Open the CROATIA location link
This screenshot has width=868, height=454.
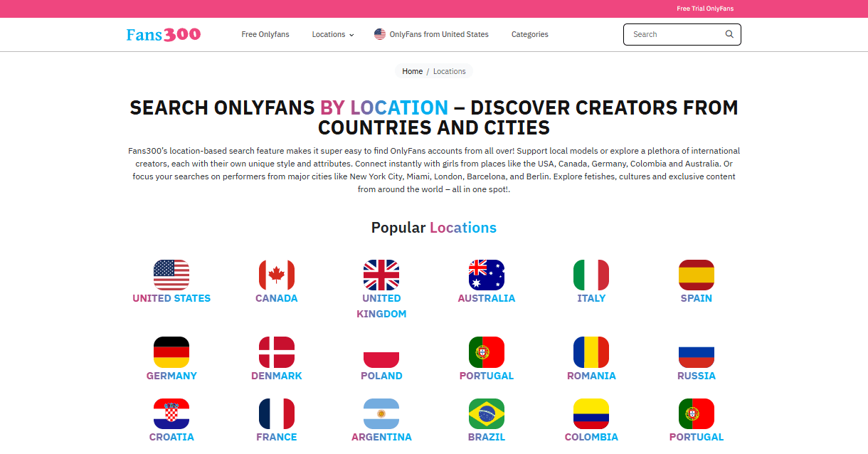(x=171, y=437)
